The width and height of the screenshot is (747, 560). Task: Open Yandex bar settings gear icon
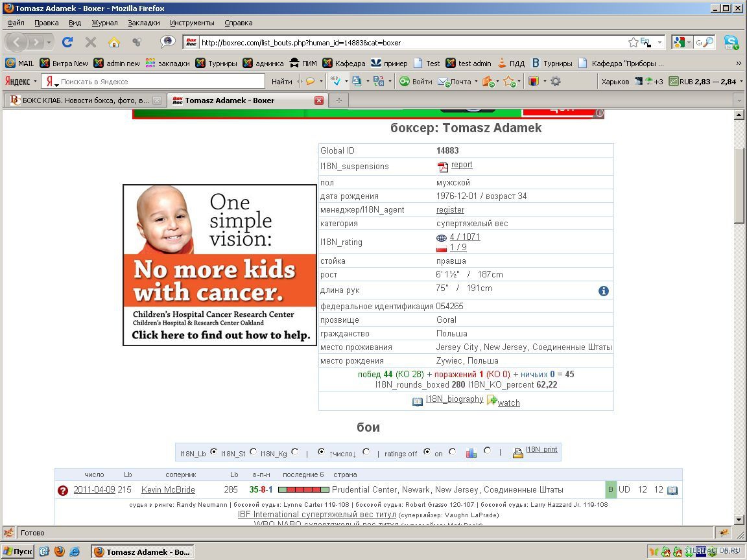[x=556, y=81]
